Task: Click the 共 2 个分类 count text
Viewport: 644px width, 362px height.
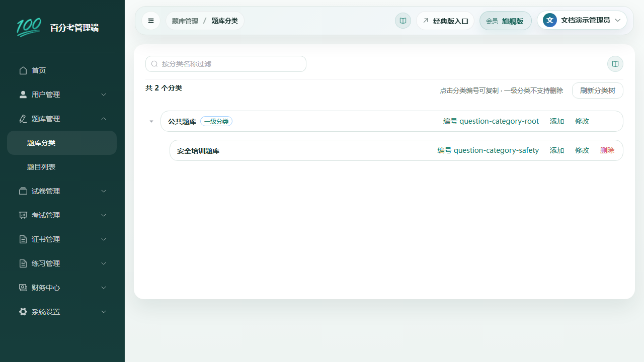Action: pos(164,88)
